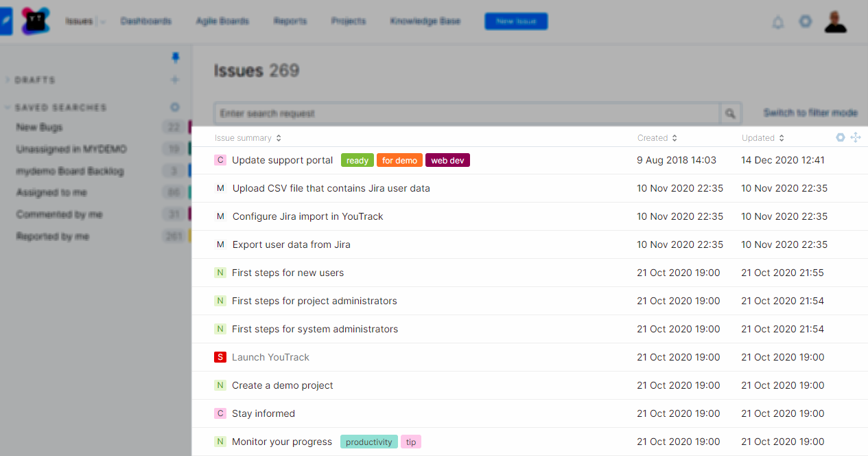This screenshot has height=456, width=868.
Task: Open issue First steps for system administrators
Action: [x=315, y=329]
